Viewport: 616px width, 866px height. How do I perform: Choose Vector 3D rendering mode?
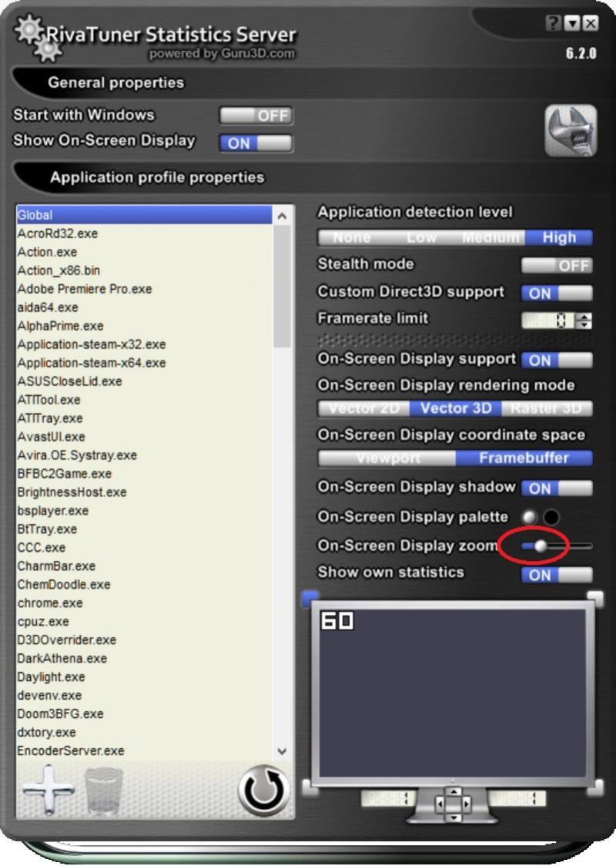[456, 408]
